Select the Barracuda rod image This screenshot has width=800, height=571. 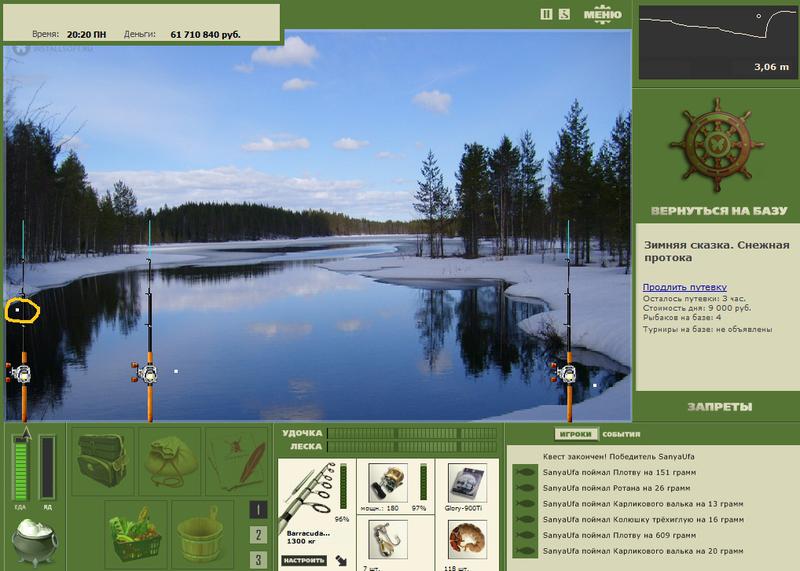[x=307, y=495]
